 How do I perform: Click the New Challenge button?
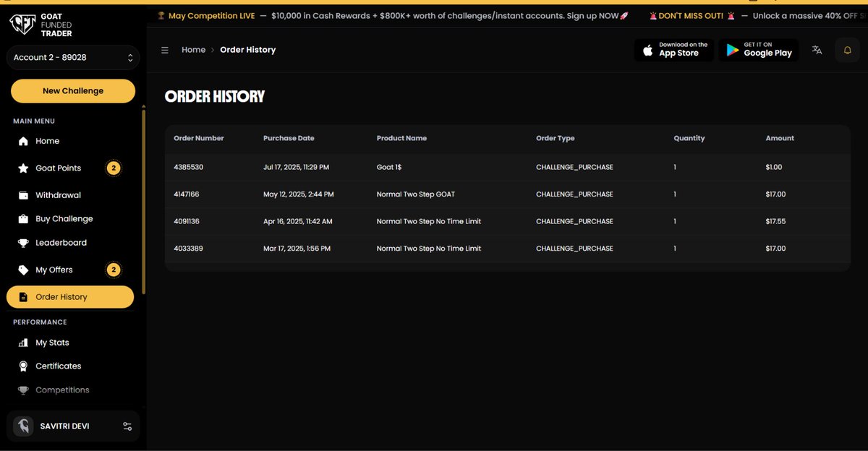[73, 91]
